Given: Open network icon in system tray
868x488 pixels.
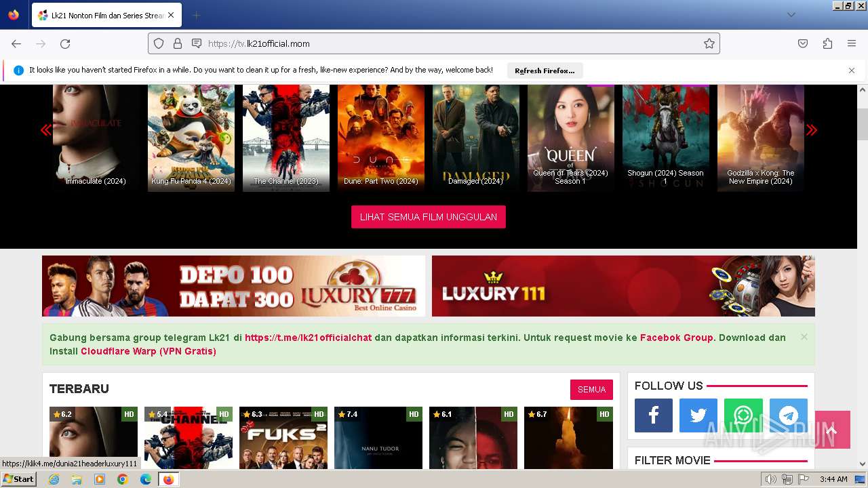Looking at the screenshot, I should point(787,479).
